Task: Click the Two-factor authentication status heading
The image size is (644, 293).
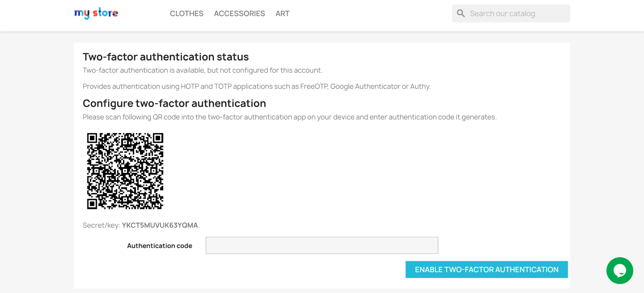Action: click(166, 57)
